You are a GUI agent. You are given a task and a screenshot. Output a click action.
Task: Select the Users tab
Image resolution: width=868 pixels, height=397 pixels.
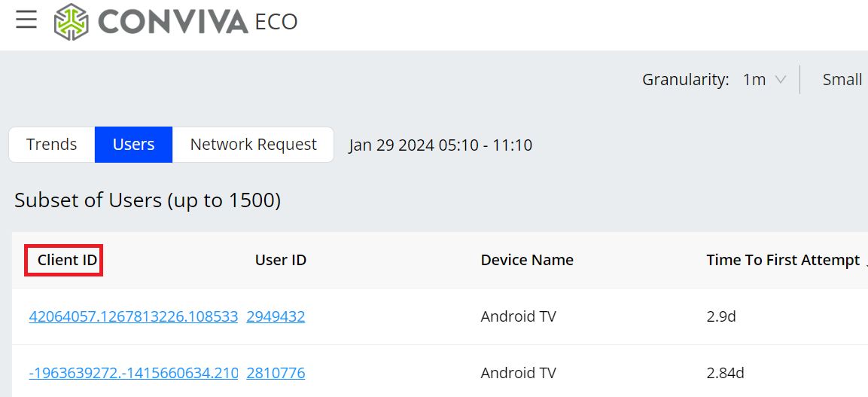tap(133, 145)
